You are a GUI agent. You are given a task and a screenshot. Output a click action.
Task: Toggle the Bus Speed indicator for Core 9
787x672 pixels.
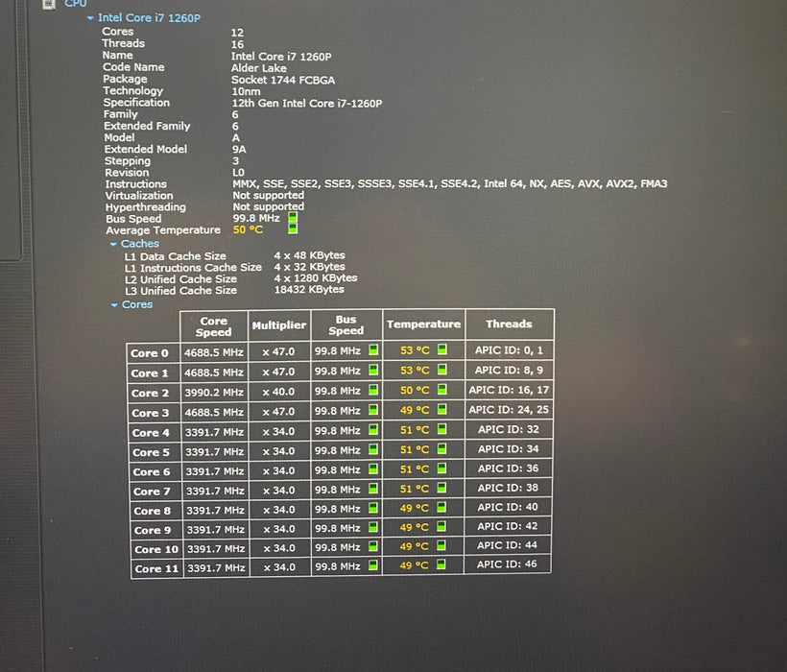pos(372,528)
